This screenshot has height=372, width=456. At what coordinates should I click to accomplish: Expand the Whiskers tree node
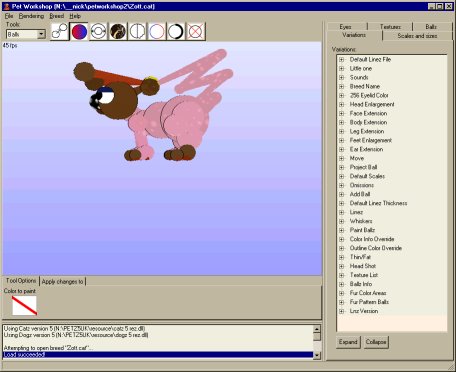341,221
